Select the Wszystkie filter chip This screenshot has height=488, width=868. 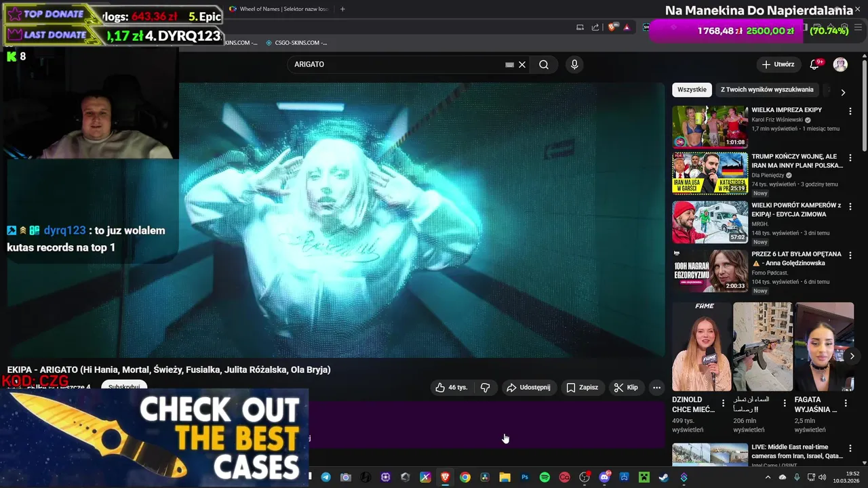coord(692,89)
